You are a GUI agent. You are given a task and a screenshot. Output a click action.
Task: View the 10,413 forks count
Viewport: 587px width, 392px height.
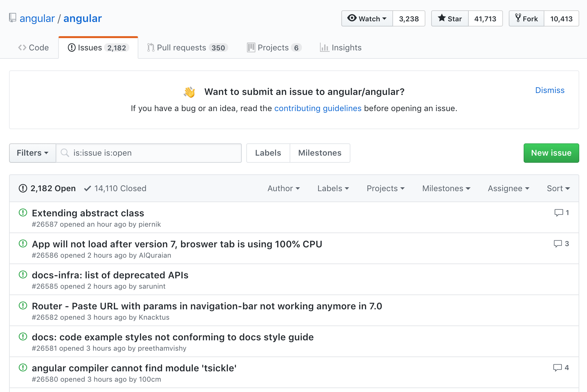coord(561,18)
